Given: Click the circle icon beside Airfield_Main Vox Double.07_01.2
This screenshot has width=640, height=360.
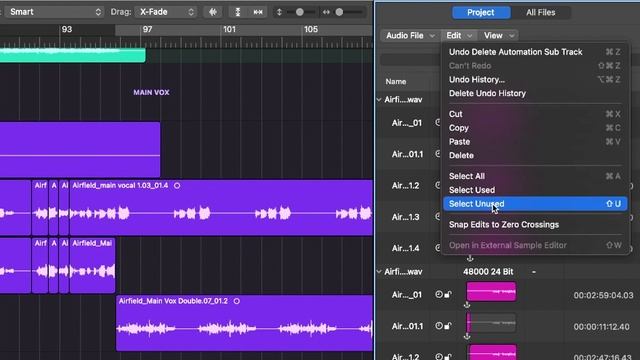Looking at the screenshot, I should click(237, 301).
